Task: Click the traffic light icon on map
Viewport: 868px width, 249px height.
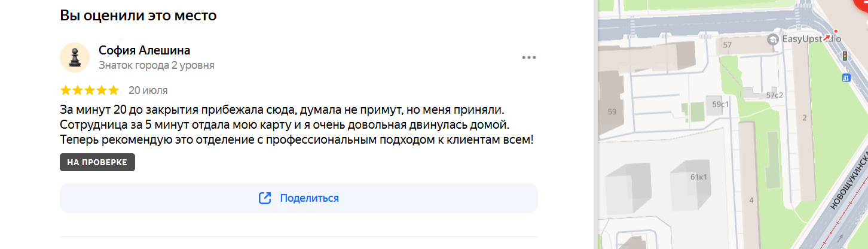Action: (845, 56)
